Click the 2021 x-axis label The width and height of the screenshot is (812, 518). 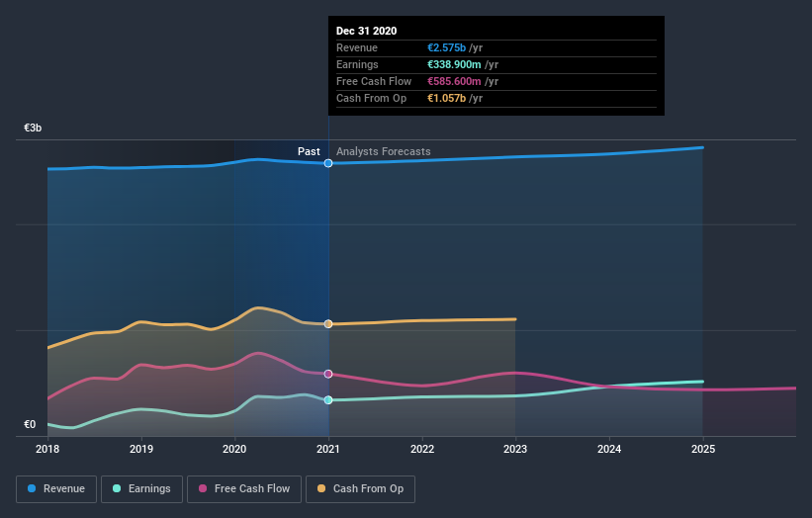328,449
